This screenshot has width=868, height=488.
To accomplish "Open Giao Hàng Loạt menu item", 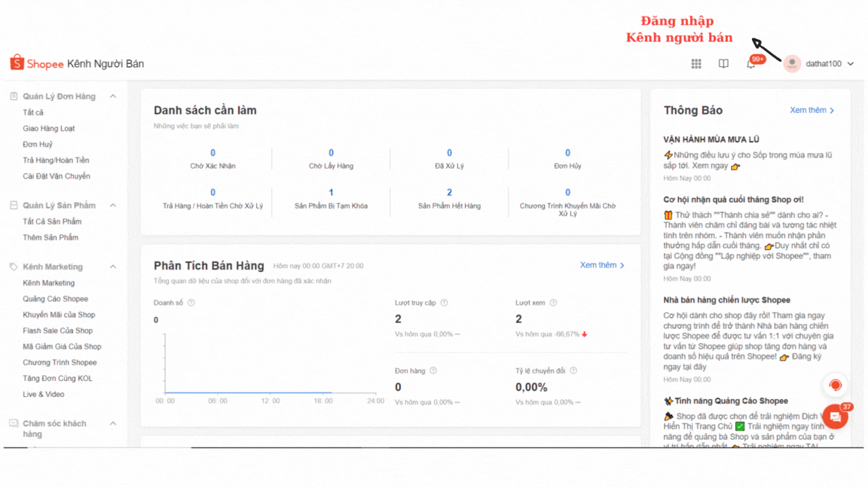I will (49, 128).
